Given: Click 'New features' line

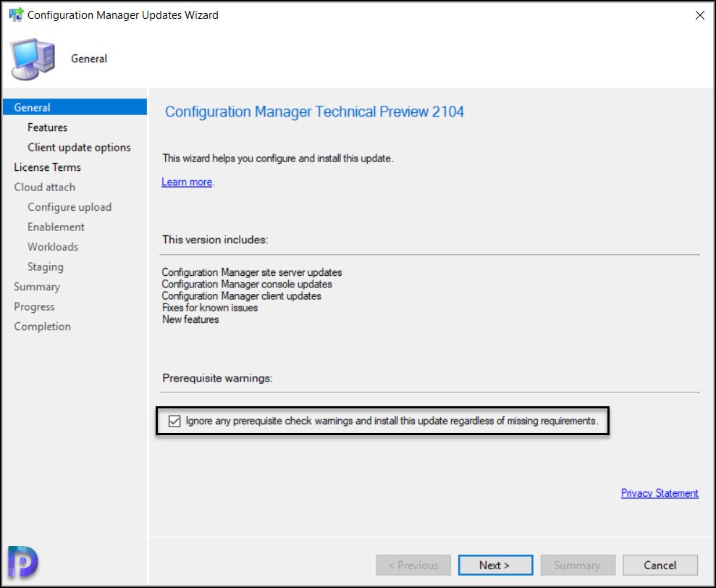Looking at the screenshot, I should click(190, 320).
